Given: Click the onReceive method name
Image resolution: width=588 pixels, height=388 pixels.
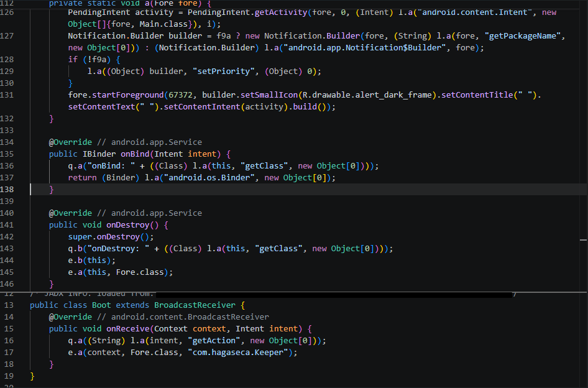Looking at the screenshot, I should pyautogui.click(x=128, y=329).
